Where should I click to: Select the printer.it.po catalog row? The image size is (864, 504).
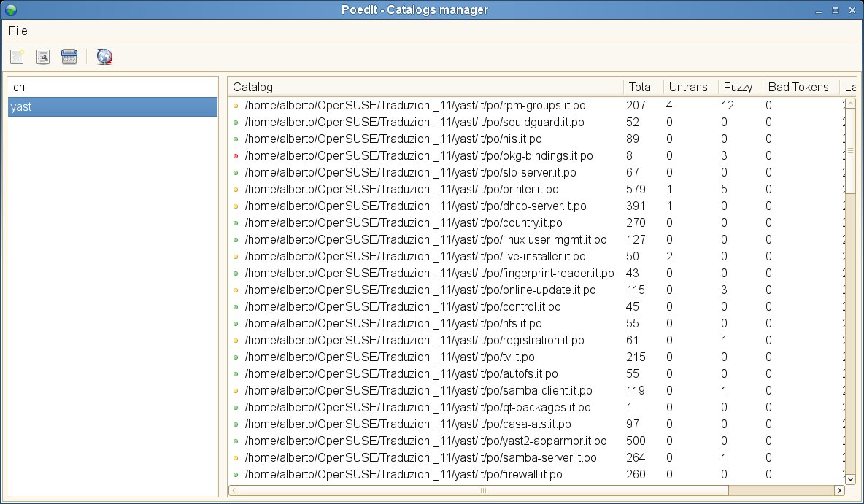coord(401,190)
